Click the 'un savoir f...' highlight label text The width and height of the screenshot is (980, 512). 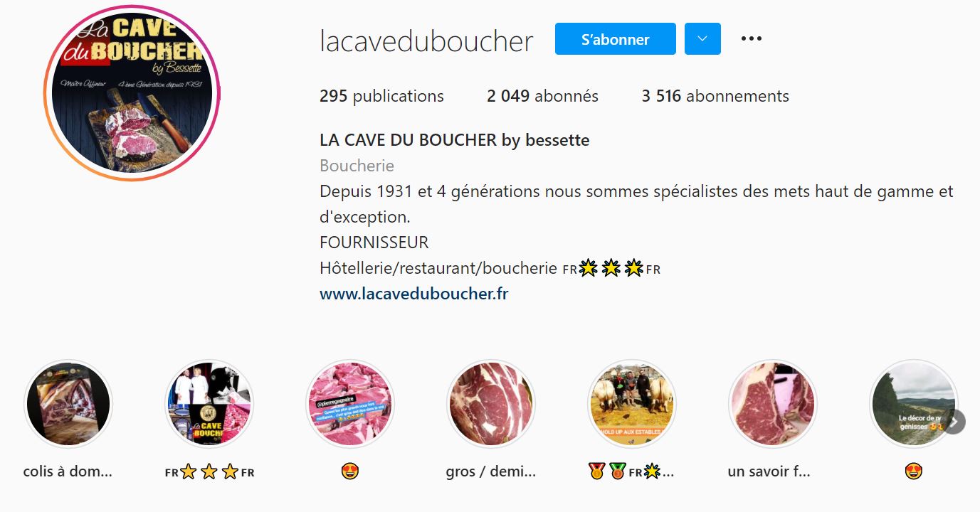coord(769,471)
